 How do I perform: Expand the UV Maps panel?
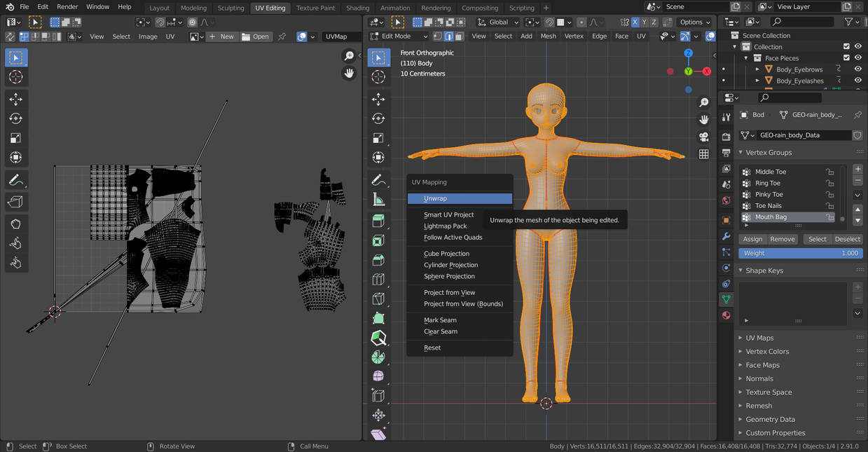(759, 338)
